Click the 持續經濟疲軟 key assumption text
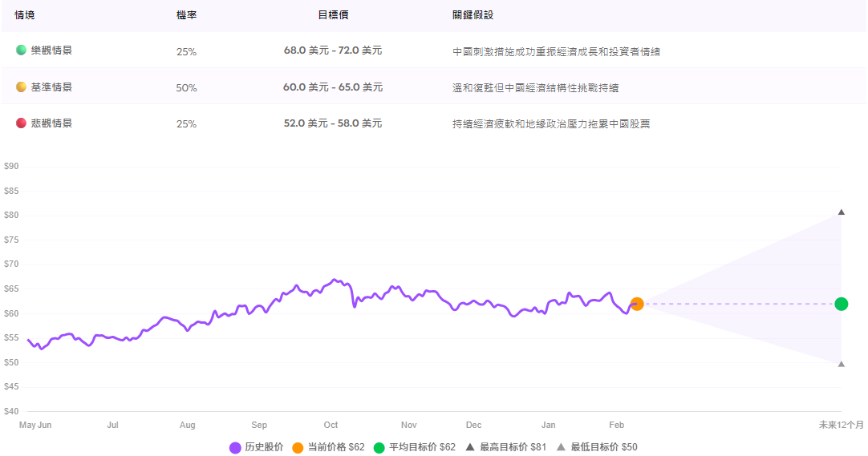 (551, 123)
